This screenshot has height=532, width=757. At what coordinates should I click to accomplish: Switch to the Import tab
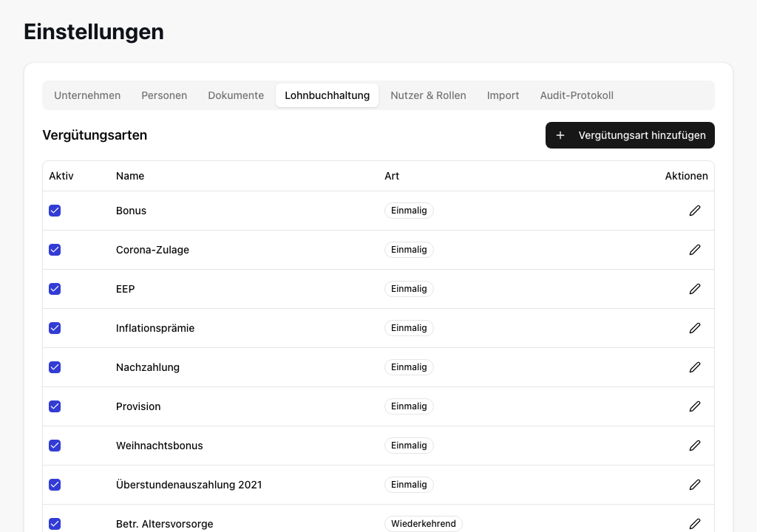[x=503, y=95]
